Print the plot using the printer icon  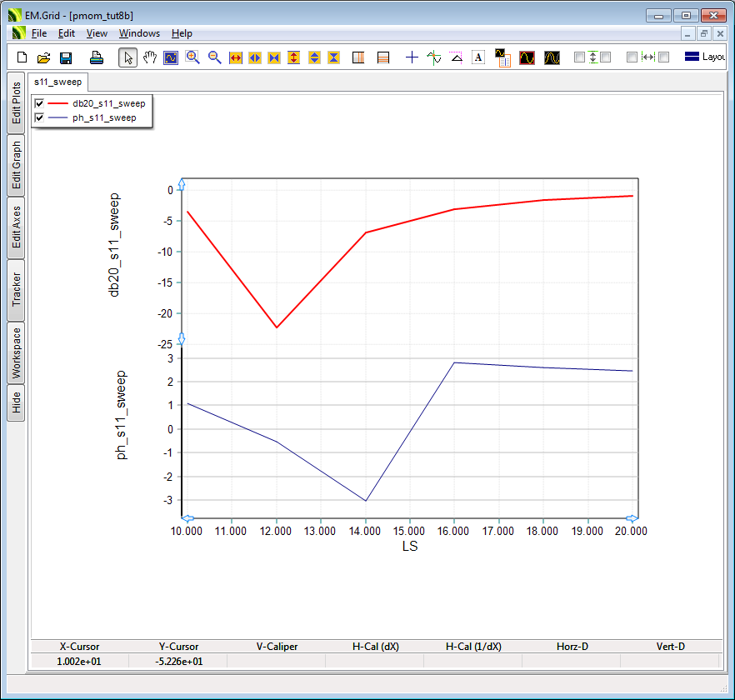click(x=97, y=57)
